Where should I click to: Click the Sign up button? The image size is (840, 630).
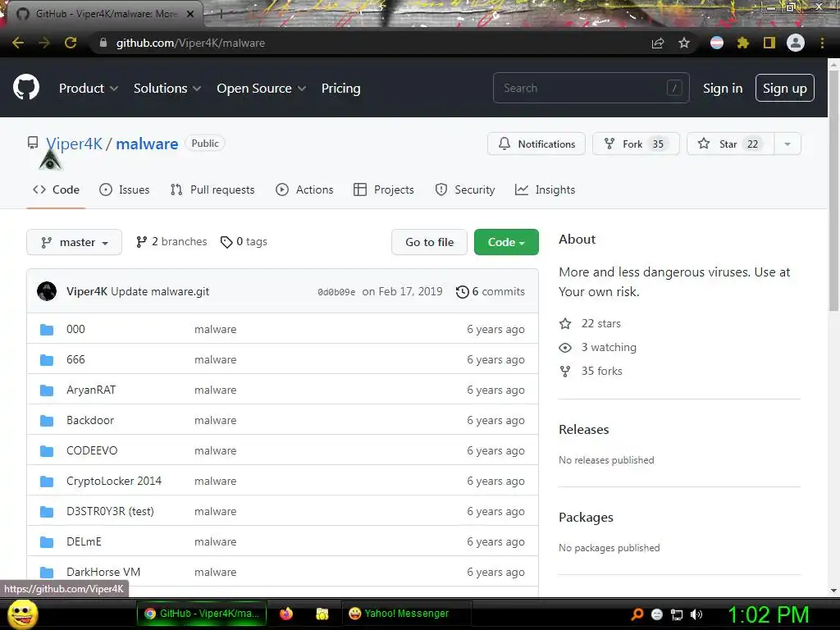click(x=785, y=88)
